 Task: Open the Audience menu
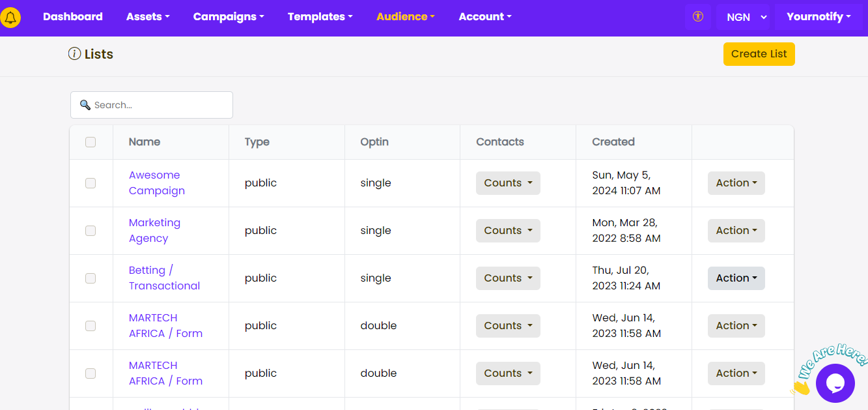coord(406,17)
